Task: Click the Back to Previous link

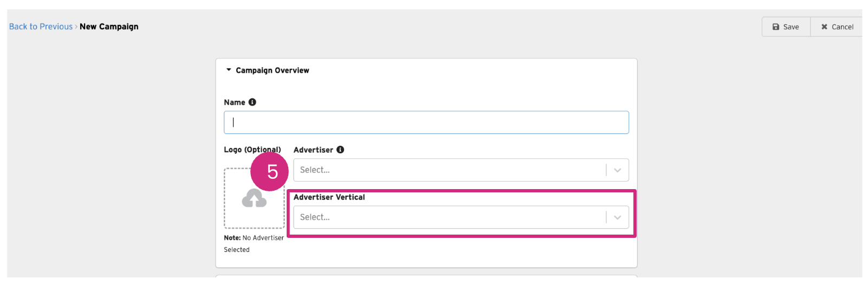Action: (41, 27)
